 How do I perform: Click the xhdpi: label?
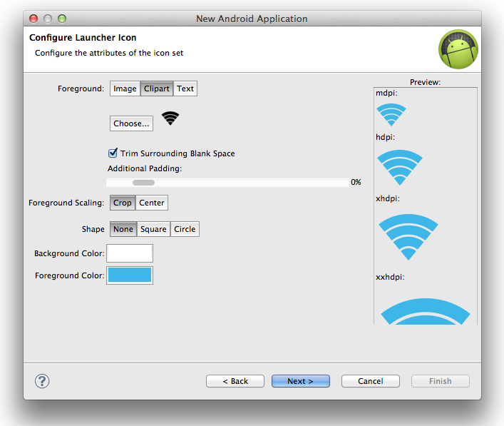pos(388,198)
